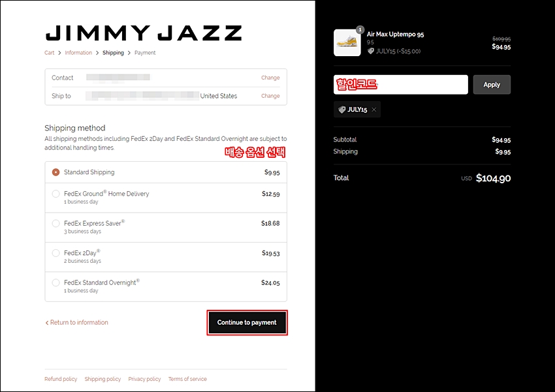Viewport: 555px width, 392px height.
Task: Click the item quantity badge on thumbnail
Action: point(360,30)
